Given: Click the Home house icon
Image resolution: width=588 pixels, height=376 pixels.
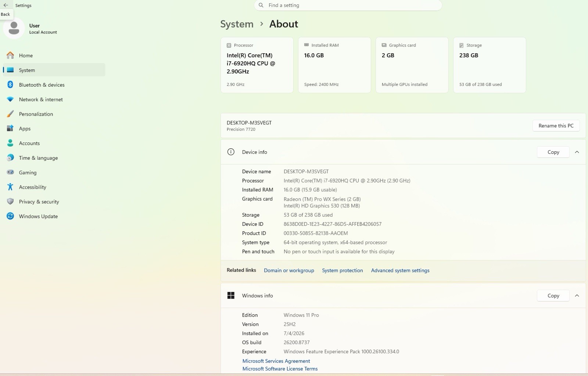Looking at the screenshot, I should tap(10, 55).
